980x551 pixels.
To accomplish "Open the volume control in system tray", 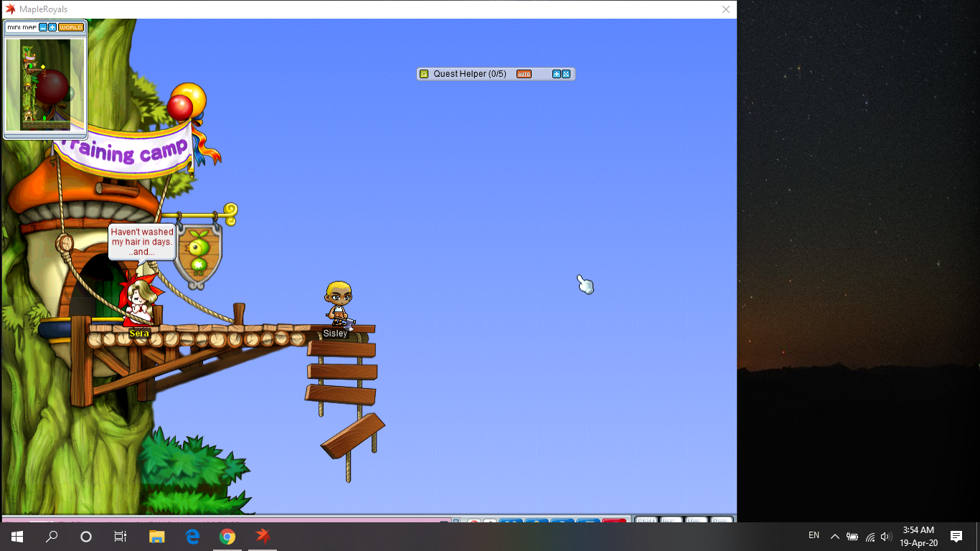I will click(886, 537).
